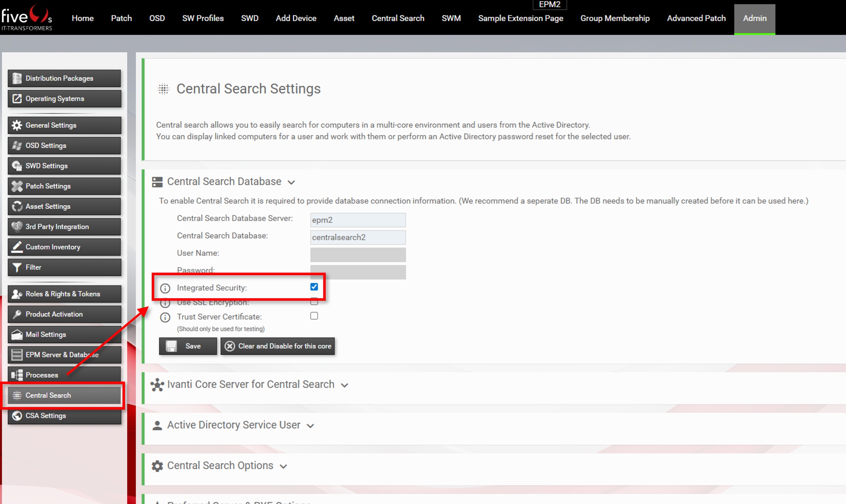Viewport: 846px width, 504px height.
Task: Click the Central Search Settings dotted grid icon beside the heading
Action: [x=163, y=89]
